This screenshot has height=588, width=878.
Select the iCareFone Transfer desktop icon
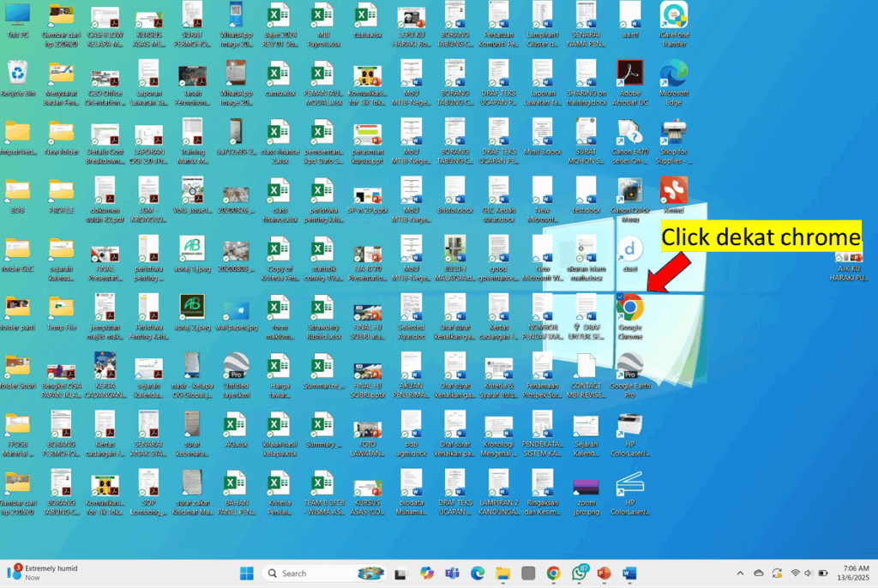pos(674,16)
